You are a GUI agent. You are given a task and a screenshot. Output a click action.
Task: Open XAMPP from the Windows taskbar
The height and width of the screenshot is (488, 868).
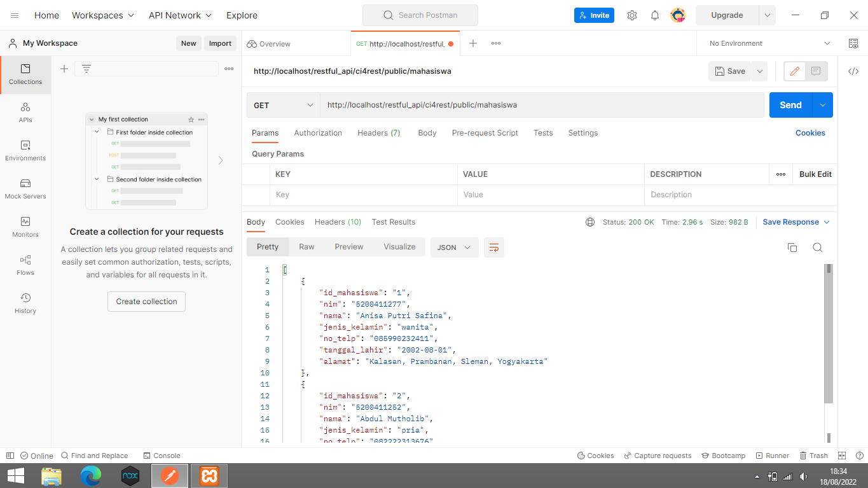(209, 475)
